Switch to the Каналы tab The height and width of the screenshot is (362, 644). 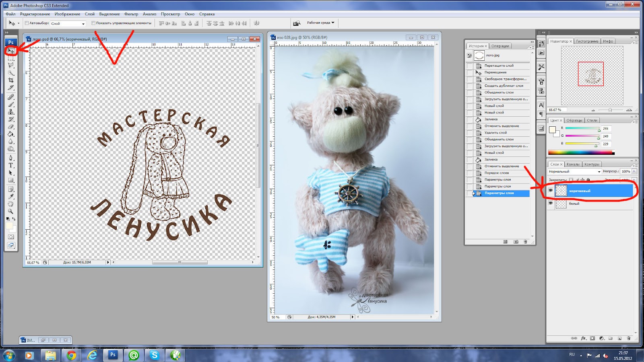pos(573,164)
